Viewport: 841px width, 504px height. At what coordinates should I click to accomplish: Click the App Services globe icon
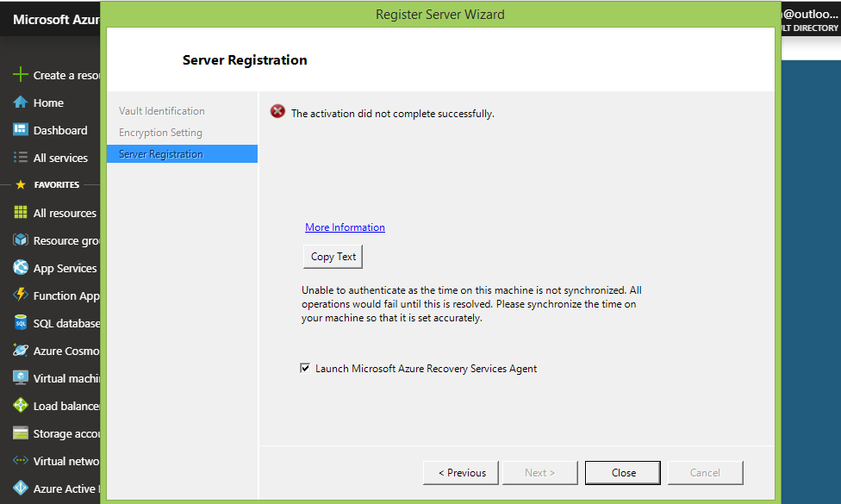tap(21, 267)
